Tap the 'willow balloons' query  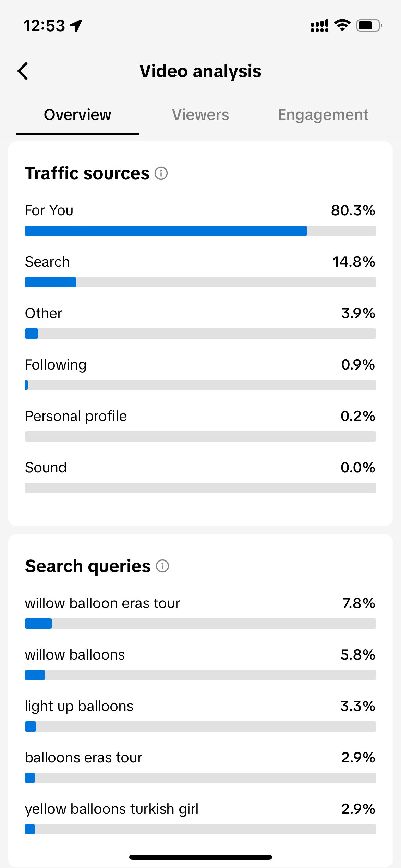click(75, 655)
